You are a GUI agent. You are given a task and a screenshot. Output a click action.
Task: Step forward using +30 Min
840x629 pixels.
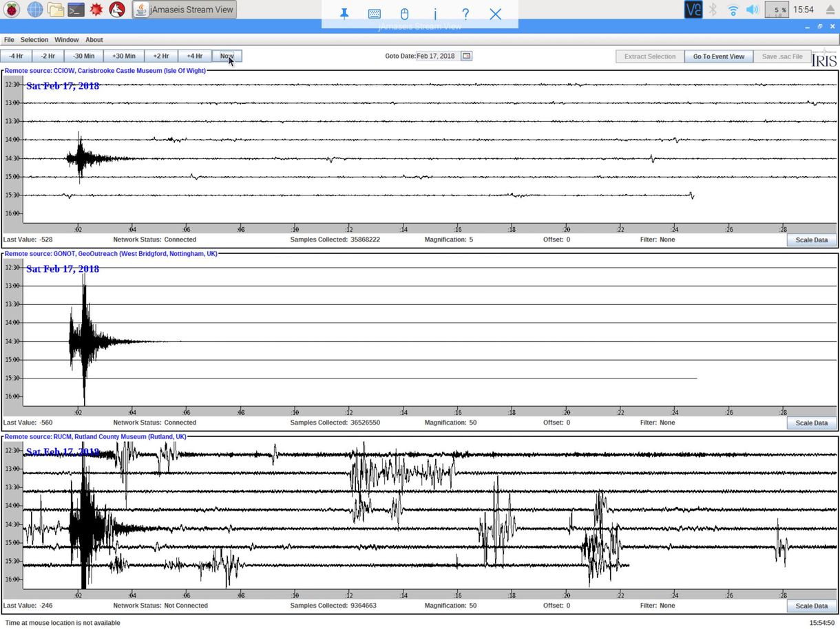pyautogui.click(x=124, y=56)
